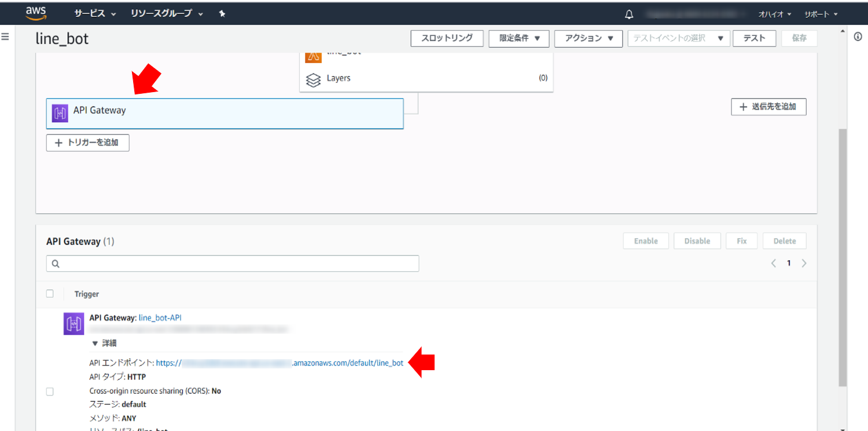868x431 pixels.
Task: Click the Trigger column header
Action: click(x=87, y=294)
